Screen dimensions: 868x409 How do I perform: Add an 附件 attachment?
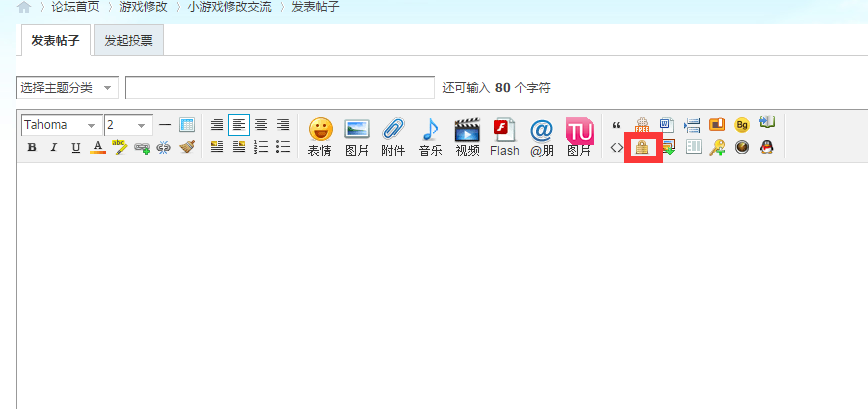click(393, 136)
